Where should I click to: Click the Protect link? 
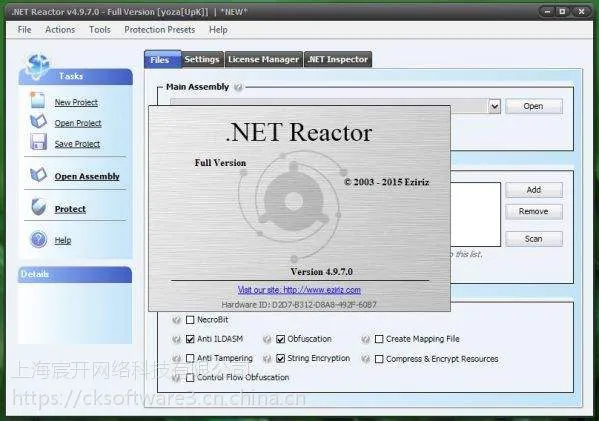tap(70, 209)
